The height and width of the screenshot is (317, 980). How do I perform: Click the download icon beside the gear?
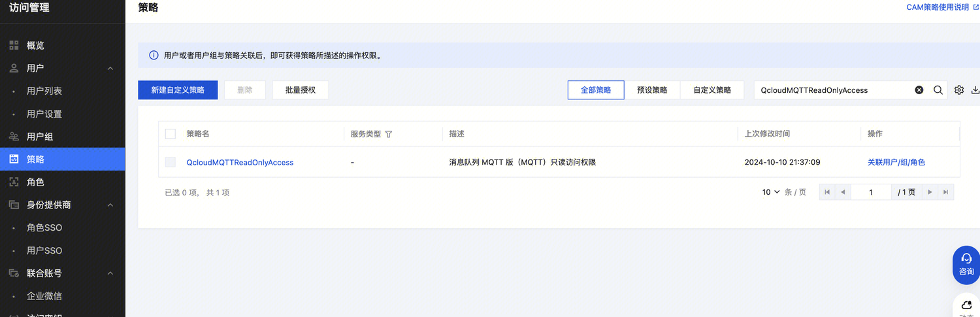click(x=975, y=90)
